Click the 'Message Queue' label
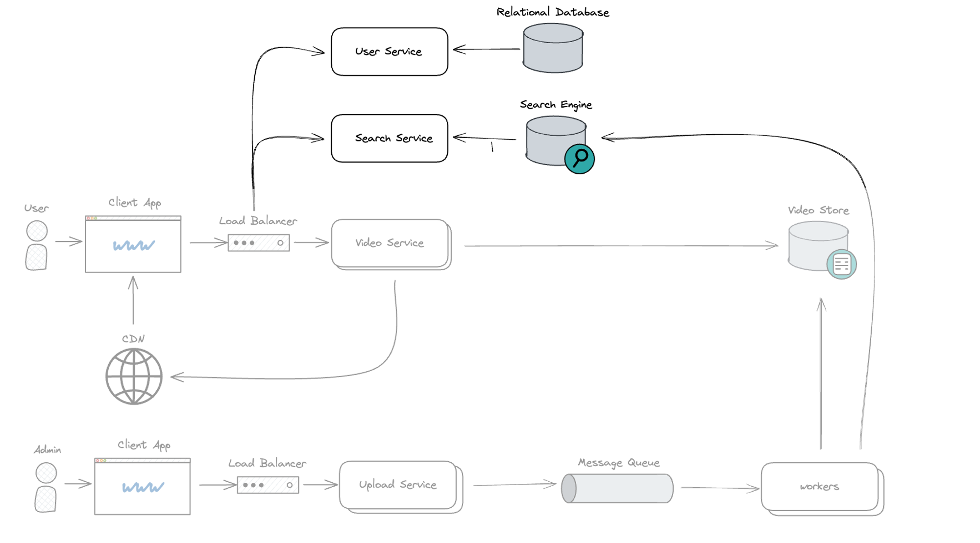The width and height of the screenshot is (980, 543). 619,463
